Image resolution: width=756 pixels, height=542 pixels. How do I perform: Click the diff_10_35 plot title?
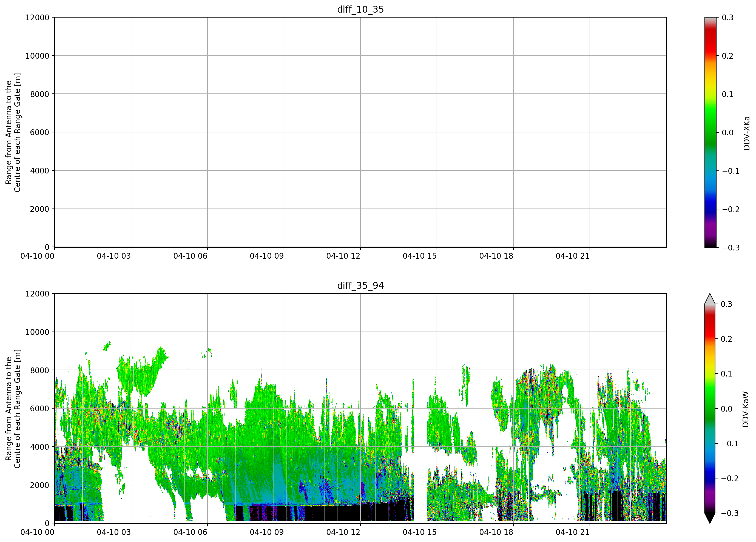(x=360, y=9)
